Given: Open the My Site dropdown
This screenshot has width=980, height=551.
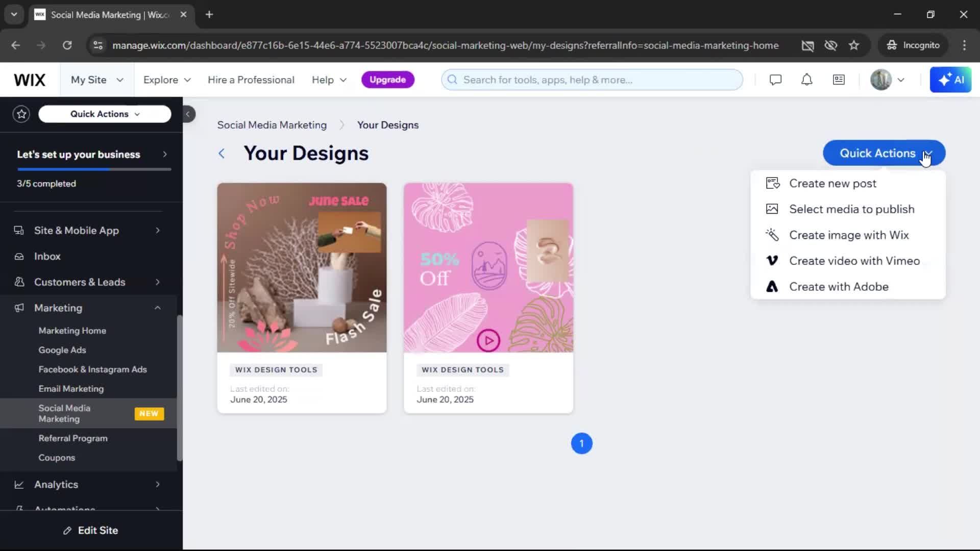Looking at the screenshot, I should (x=97, y=80).
